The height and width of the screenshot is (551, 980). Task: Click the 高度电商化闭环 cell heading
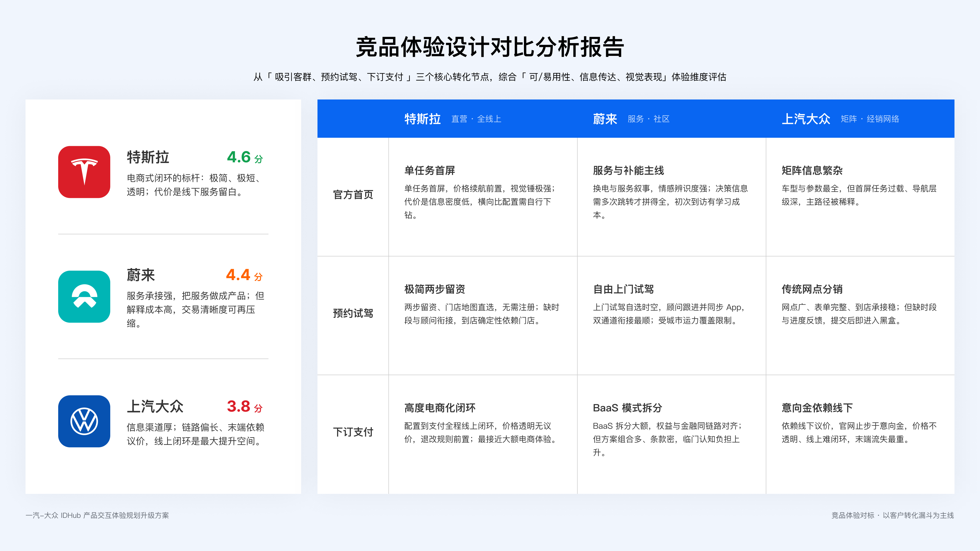point(440,408)
